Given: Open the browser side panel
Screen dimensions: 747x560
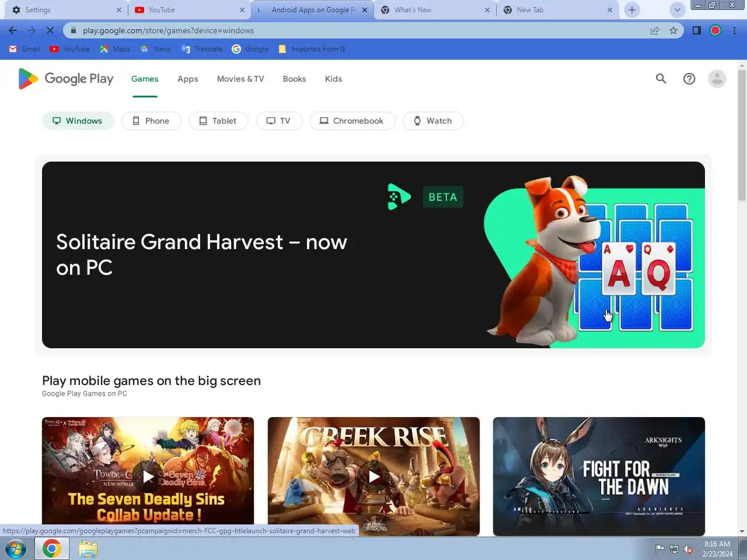Looking at the screenshot, I should tap(696, 30).
